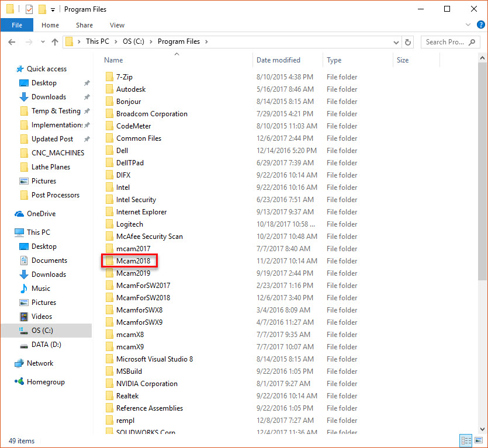The width and height of the screenshot is (488, 448).
Task: Sort by the Size column header
Action: tap(403, 60)
